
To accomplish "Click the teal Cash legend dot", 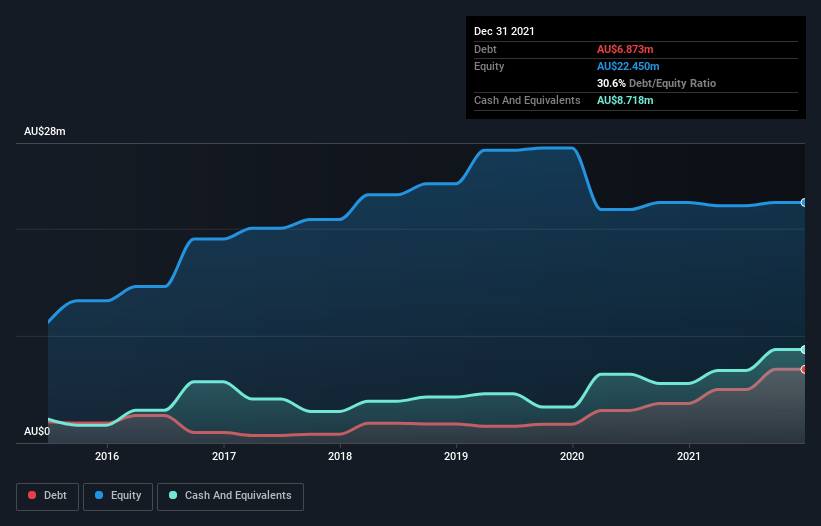I will [x=173, y=495].
